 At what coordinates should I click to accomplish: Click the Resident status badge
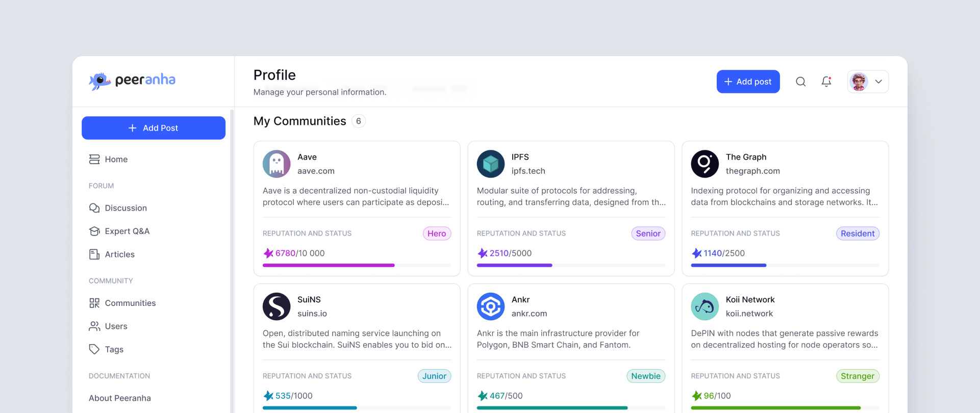coord(858,234)
